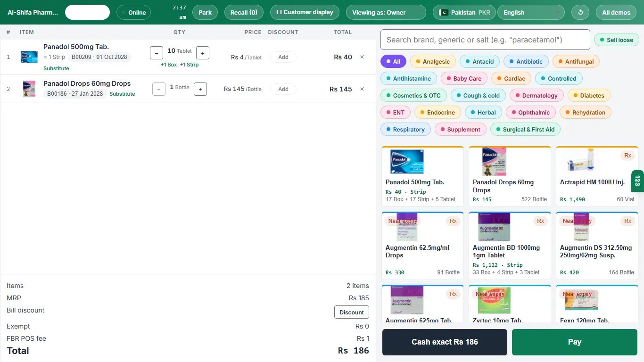Open the Pakistan PKR country selector
The width and height of the screenshot is (644, 362).
tap(464, 12)
